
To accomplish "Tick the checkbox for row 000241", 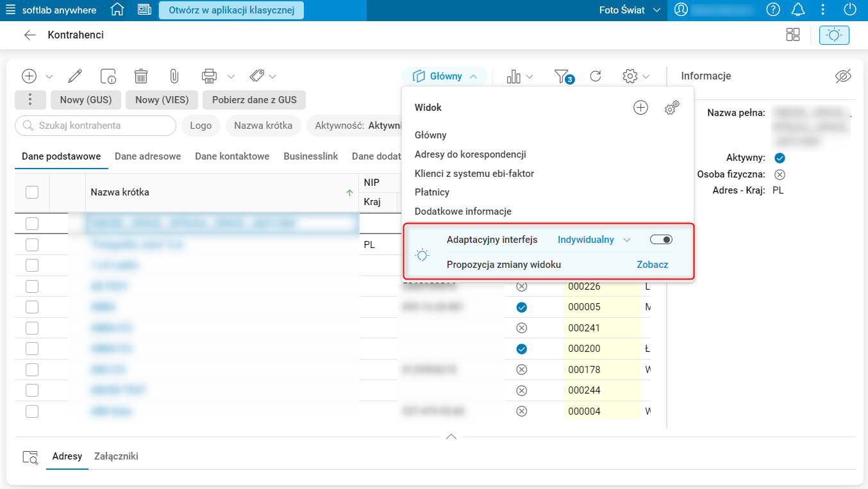I will [32, 328].
